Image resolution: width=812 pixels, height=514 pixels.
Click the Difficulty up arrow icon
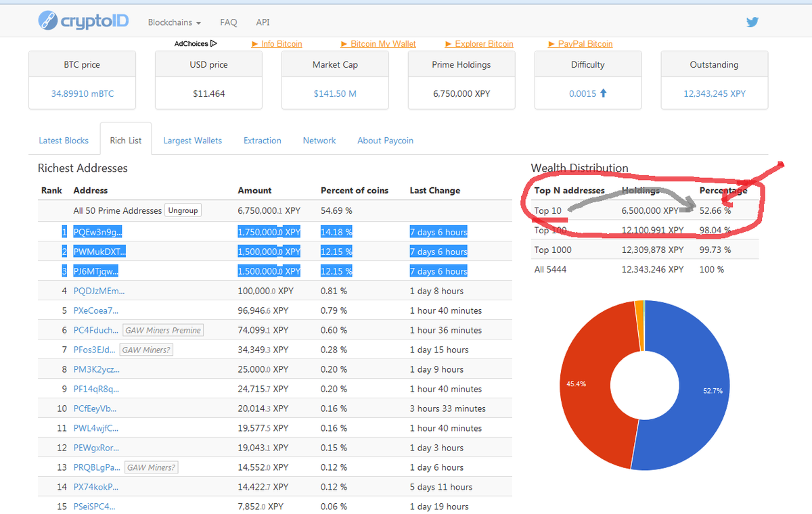tap(604, 93)
